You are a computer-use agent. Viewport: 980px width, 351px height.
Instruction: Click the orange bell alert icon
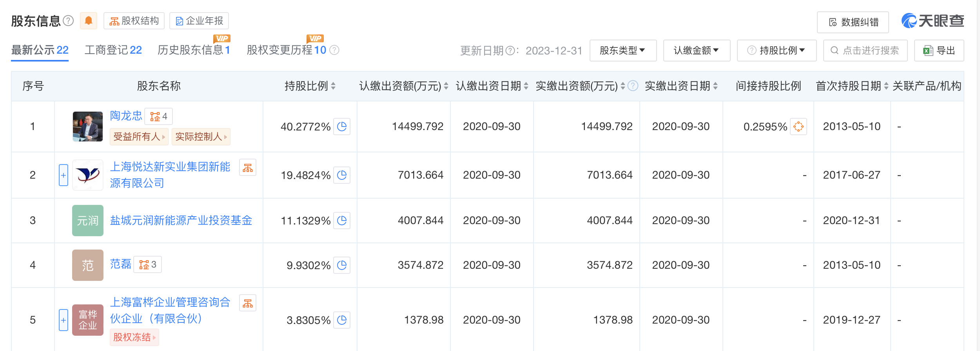[x=89, y=21]
